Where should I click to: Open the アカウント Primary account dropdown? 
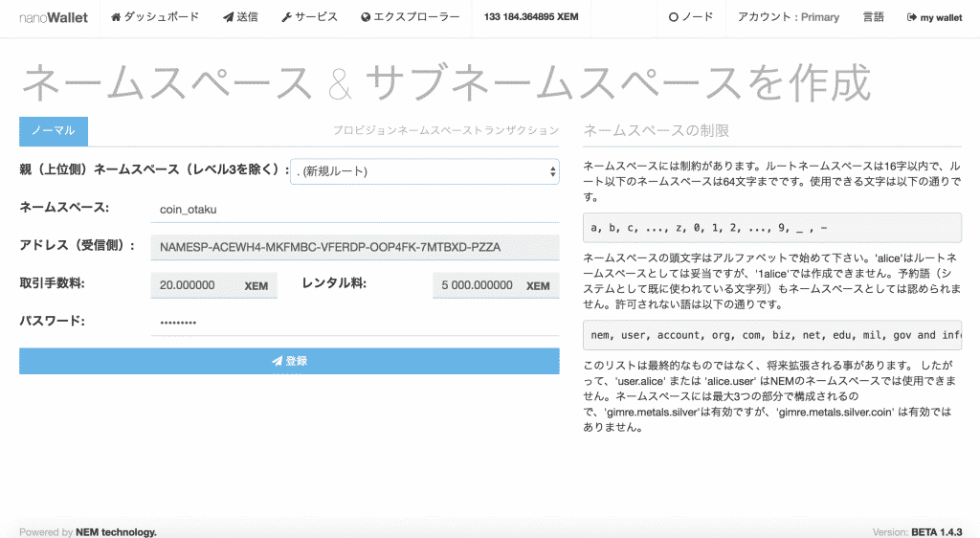coord(788,17)
